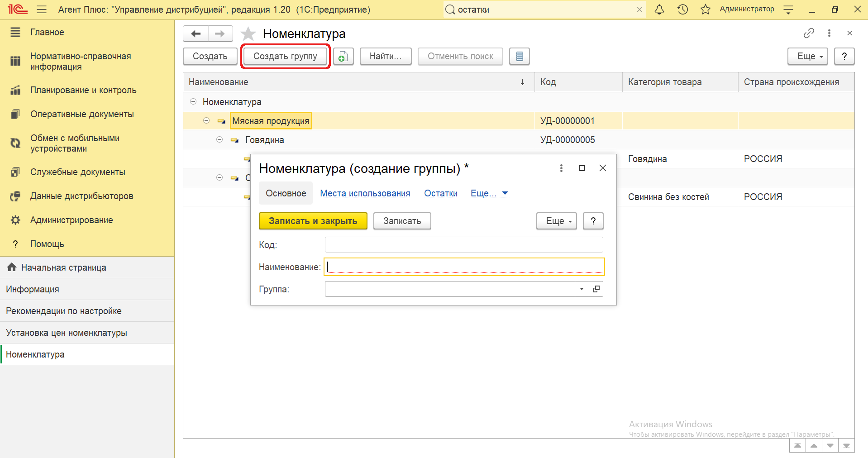Open the Главное section

47,32
